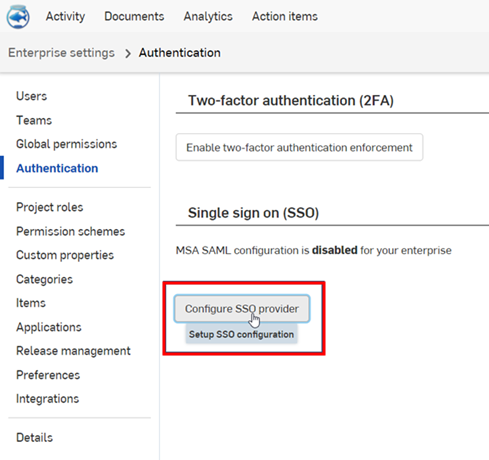Switch to Analytics tab
Image resolution: width=489 pixels, height=460 pixels.
[208, 16]
